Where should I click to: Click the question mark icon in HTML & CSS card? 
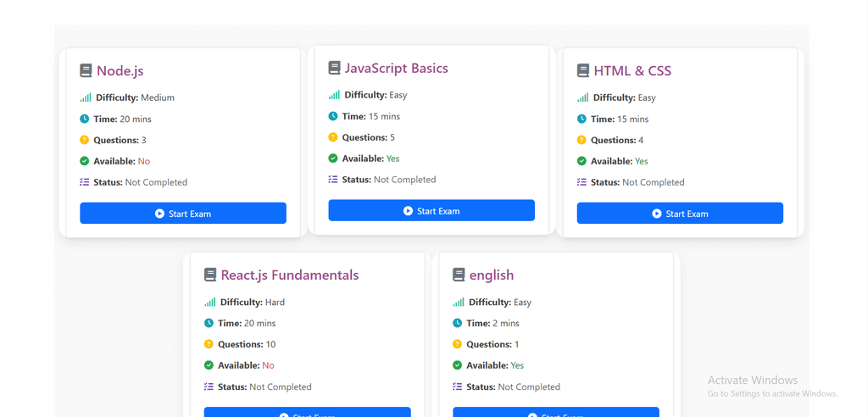(x=581, y=140)
